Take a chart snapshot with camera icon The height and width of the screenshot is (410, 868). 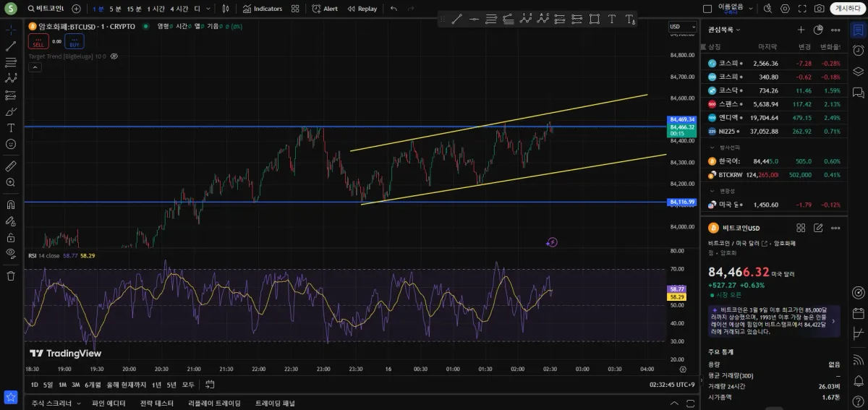[819, 9]
